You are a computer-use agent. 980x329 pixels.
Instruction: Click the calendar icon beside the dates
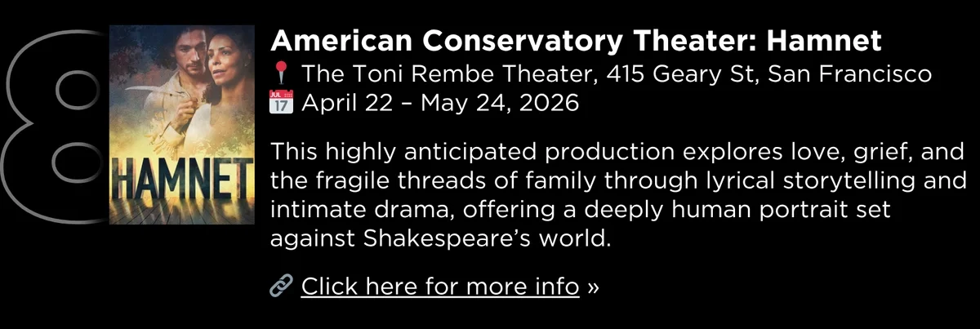tap(280, 104)
